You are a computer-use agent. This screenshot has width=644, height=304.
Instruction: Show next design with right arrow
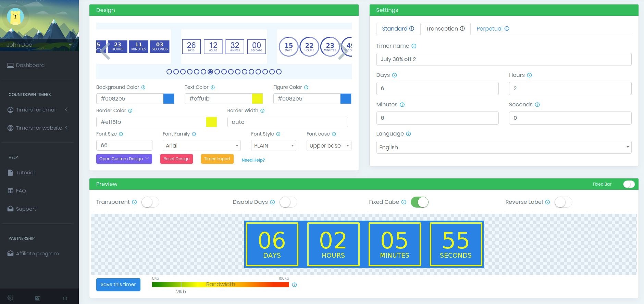click(343, 51)
